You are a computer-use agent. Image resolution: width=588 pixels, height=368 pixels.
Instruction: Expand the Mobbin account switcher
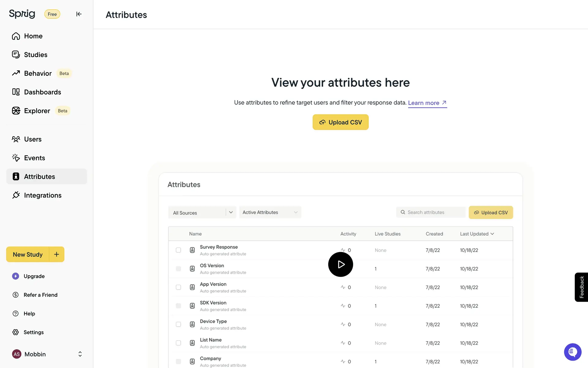coord(80,354)
